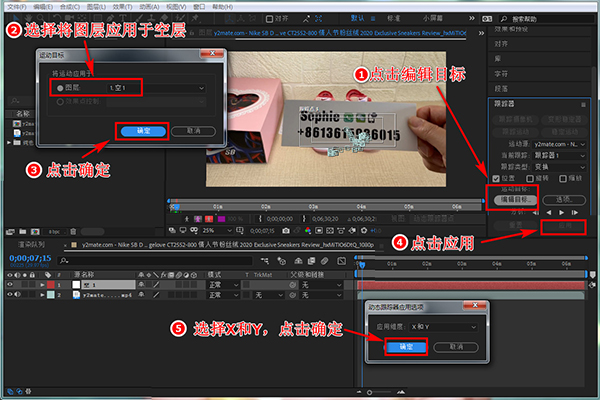Screen dimensions: 600x400
Task: Toggle the Position checkbox in tracker
Action: (x=496, y=179)
